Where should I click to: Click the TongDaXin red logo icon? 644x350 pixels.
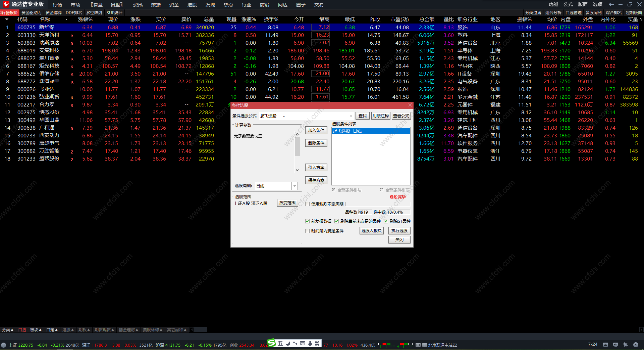pyautogui.click(x=6, y=4)
